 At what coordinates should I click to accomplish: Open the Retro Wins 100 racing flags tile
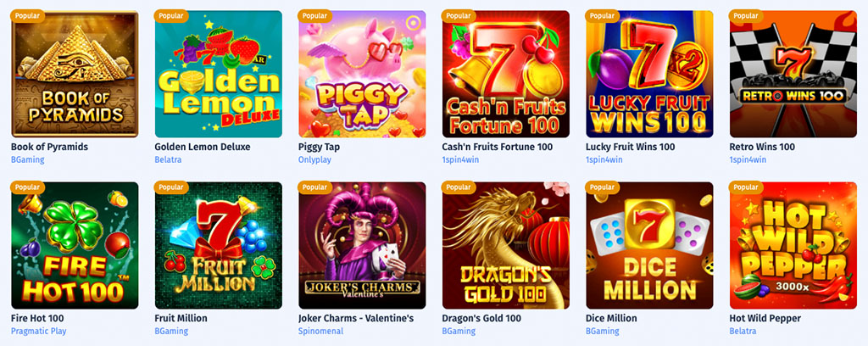click(793, 74)
